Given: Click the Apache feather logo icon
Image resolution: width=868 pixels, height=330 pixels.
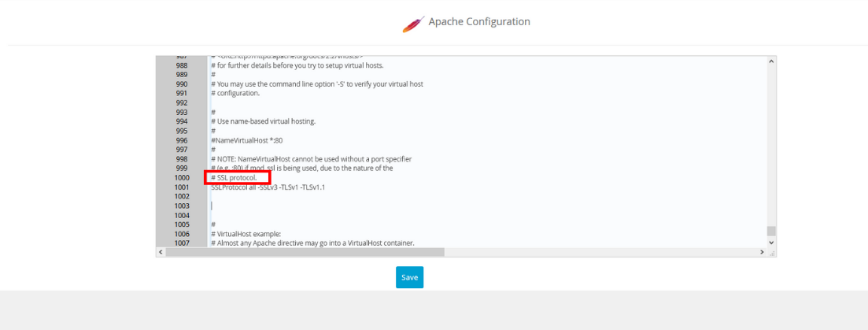Looking at the screenshot, I should [x=413, y=24].
